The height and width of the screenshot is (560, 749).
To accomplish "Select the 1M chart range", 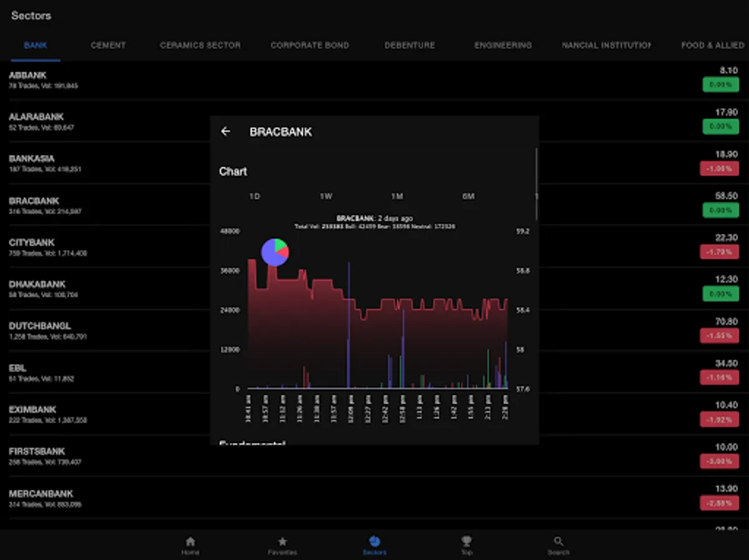I will tap(397, 196).
